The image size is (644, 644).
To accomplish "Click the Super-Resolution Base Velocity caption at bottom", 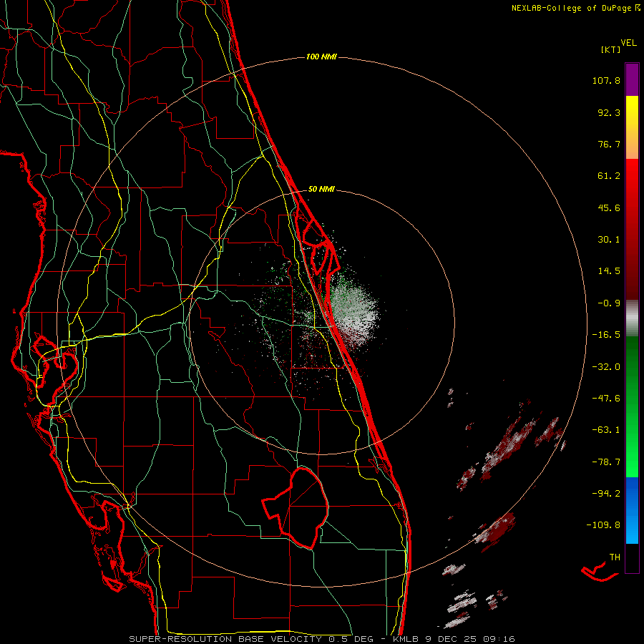I will [x=321, y=639].
